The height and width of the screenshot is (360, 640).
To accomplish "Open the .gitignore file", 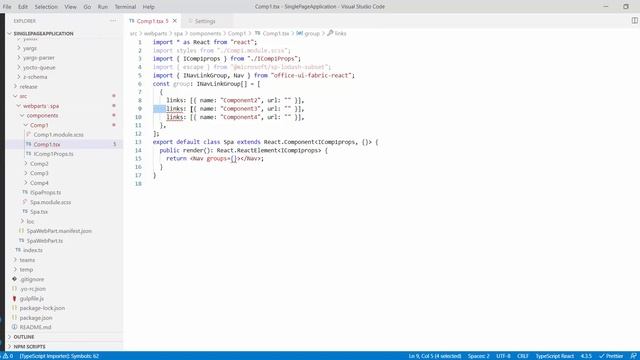I will tap(32, 279).
